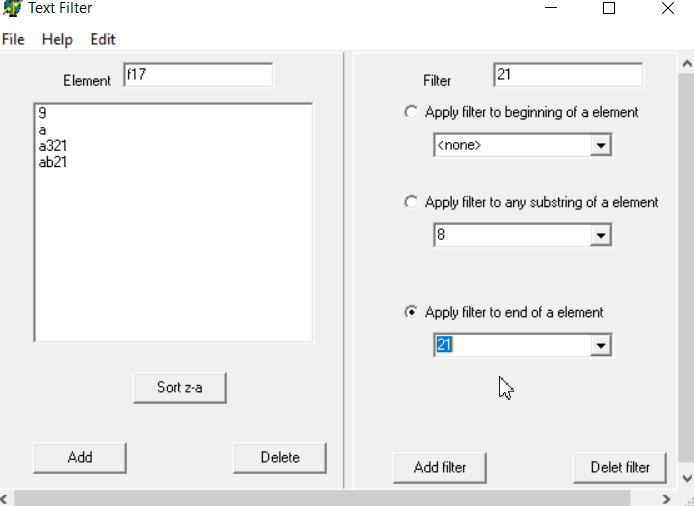Click the vertical scrollbar down arrow

(687, 479)
